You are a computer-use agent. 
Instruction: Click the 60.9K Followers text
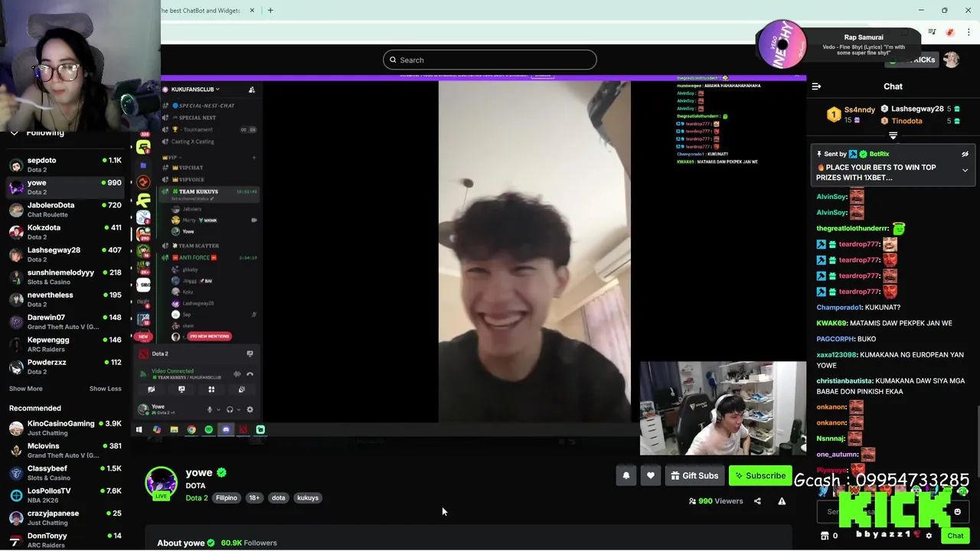pos(249,543)
